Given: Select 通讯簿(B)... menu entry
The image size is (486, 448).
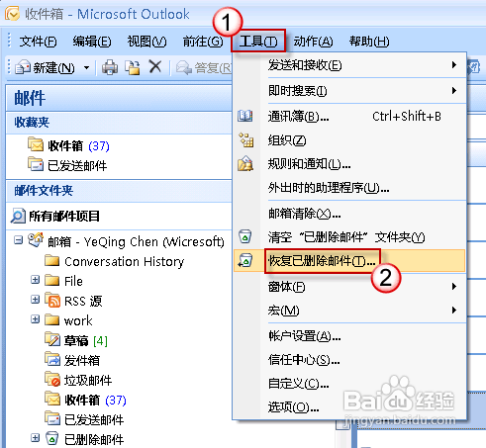Looking at the screenshot, I should tap(349, 117).
